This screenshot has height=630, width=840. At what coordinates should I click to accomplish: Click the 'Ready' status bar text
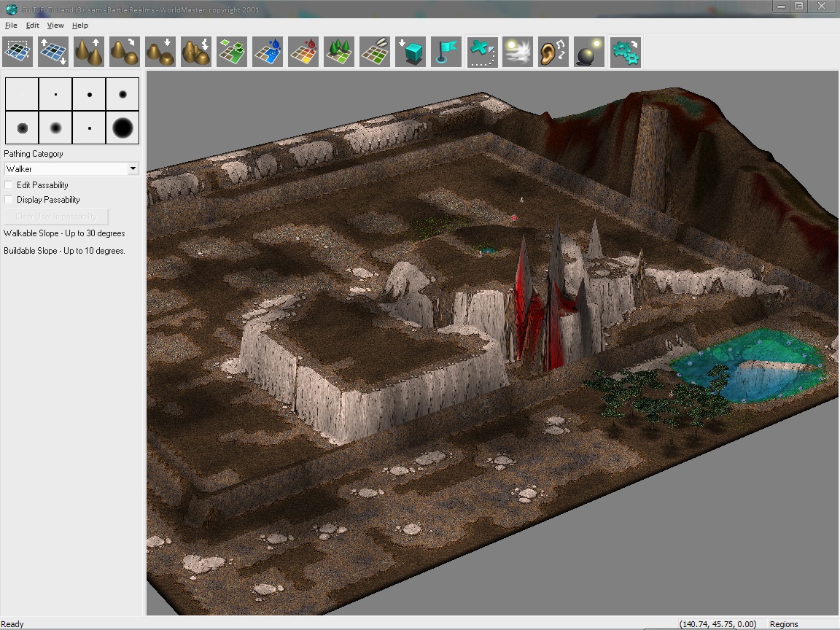pos(12,624)
